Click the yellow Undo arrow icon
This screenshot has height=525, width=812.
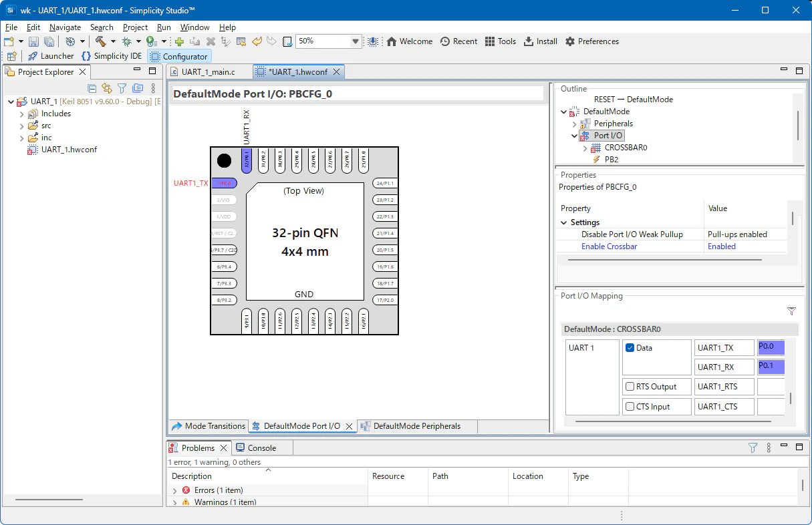257,41
